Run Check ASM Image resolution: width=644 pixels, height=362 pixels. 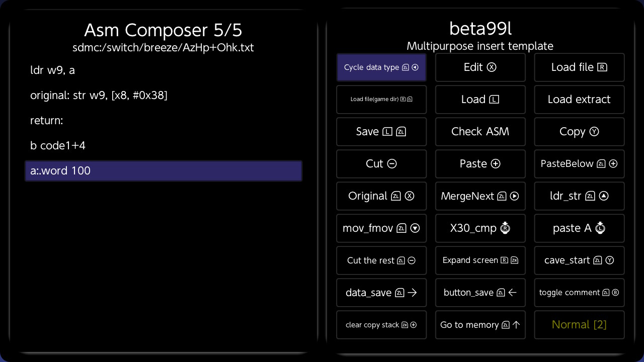tap(480, 132)
